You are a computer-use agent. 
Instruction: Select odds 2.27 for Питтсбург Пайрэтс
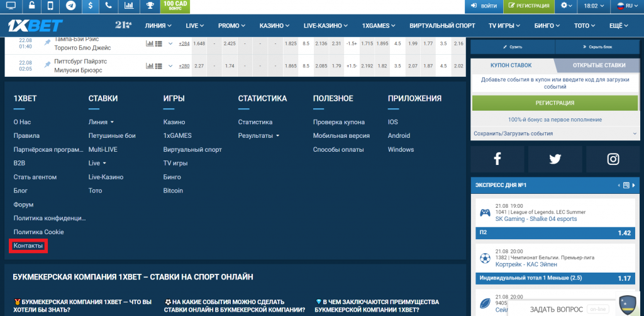pyautogui.click(x=199, y=65)
